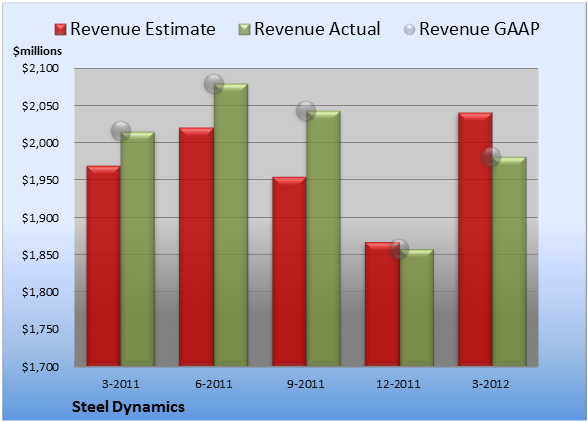Click the $1,900 y-axis value

pos(40,218)
